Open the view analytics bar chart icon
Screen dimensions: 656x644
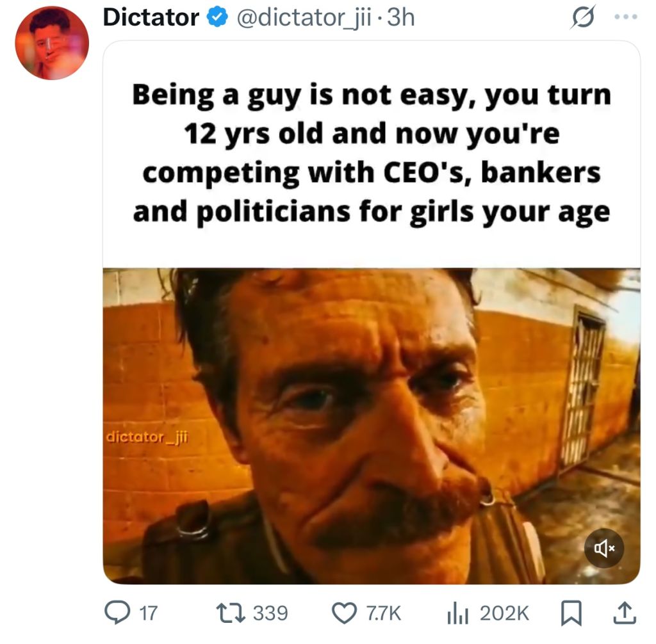click(x=459, y=614)
